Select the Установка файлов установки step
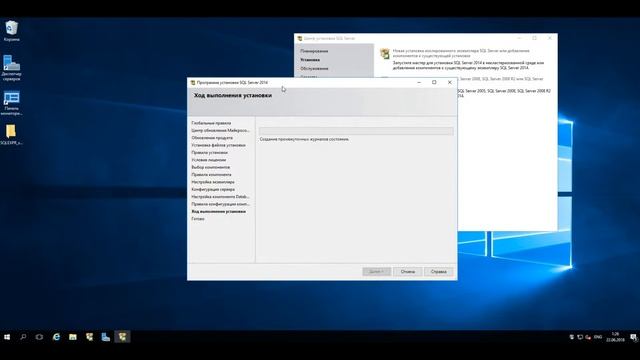The width and height of the screenshot is (640, 360). pyautogui.click(x=218, y=145)
